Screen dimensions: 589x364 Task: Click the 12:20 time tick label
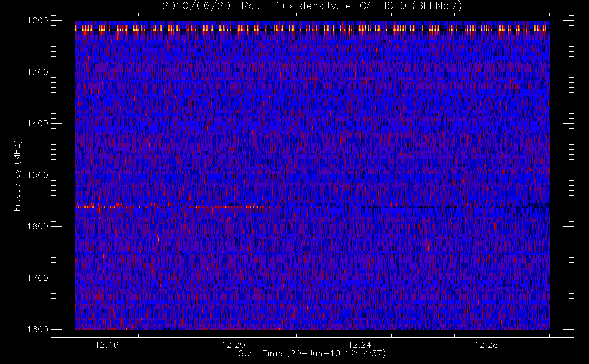[x=233, y=345]
